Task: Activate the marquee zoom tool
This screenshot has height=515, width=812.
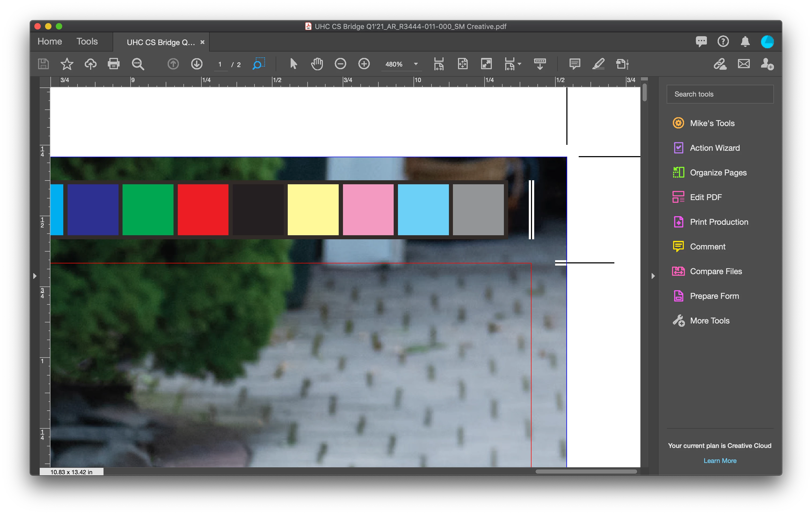Action: click(258, 64)
